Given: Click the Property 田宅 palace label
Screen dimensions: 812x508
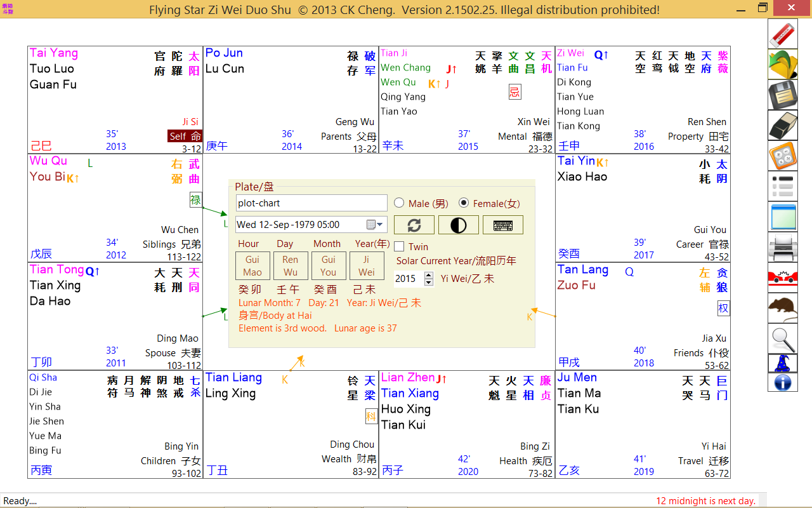Looking at the screenshot, I should (698, 136).
